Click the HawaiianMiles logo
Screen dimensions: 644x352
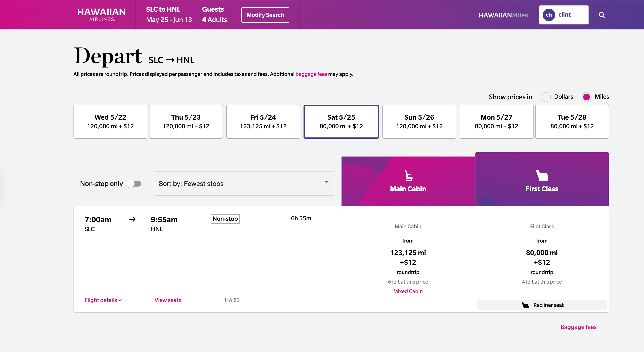(503, 15)
